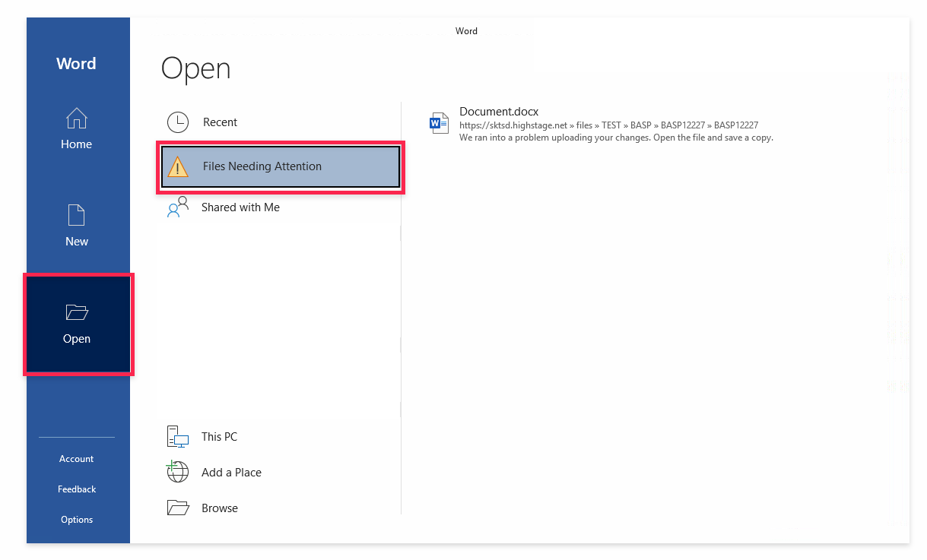The height and width of the screenshot is (560, 927).
Task: Open the Feedback page
Action: (77, 489)
